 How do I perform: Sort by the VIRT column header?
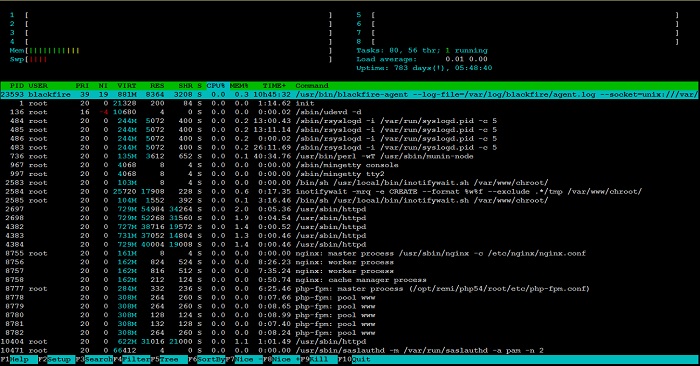(127, 85)
